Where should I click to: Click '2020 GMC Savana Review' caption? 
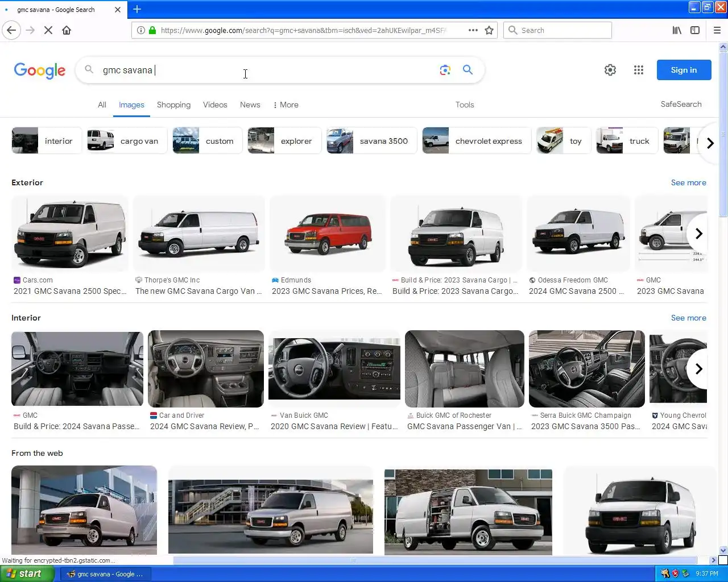click(334, 426)
